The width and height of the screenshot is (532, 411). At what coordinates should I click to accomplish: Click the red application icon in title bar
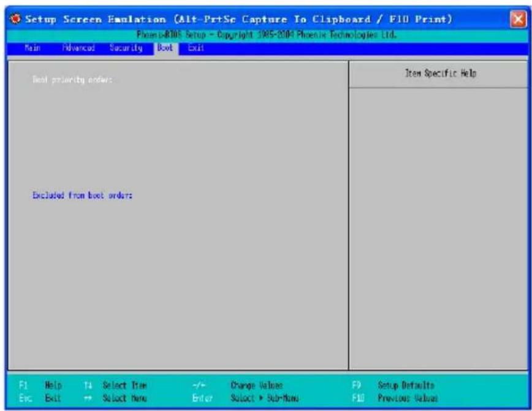[x=15, y=19]
